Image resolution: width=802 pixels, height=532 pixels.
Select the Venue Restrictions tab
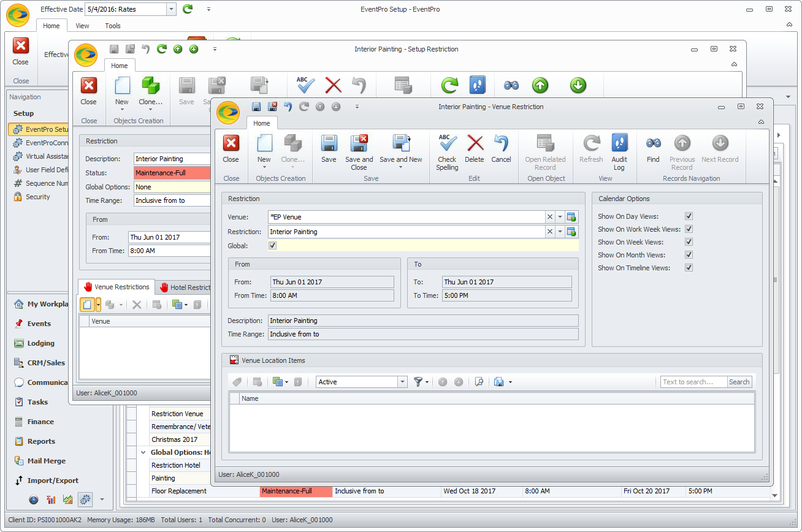(116, 287)
